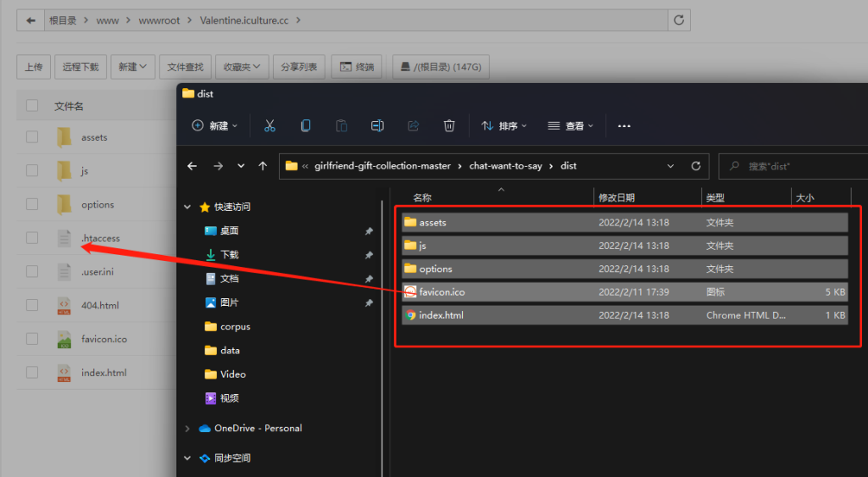Click the back arrow in web file manager
This screenshot has width=868, height=477.
tap(31, 20)
